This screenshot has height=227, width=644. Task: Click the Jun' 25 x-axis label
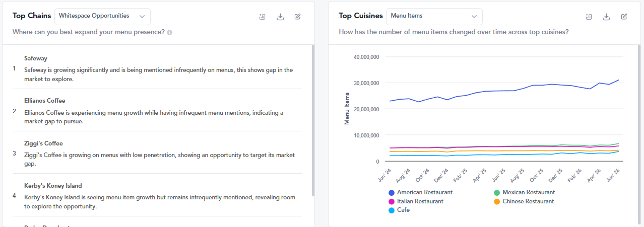click(x=499, y=175)
